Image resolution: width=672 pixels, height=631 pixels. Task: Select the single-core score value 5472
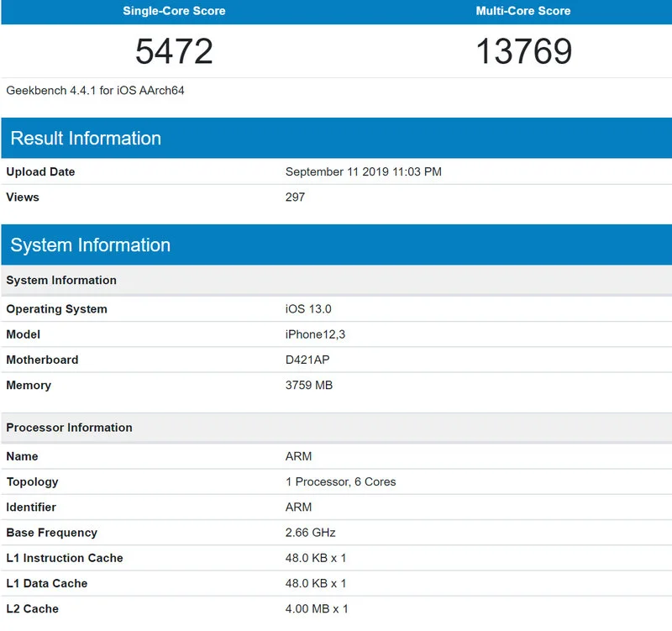click(172, 50)
